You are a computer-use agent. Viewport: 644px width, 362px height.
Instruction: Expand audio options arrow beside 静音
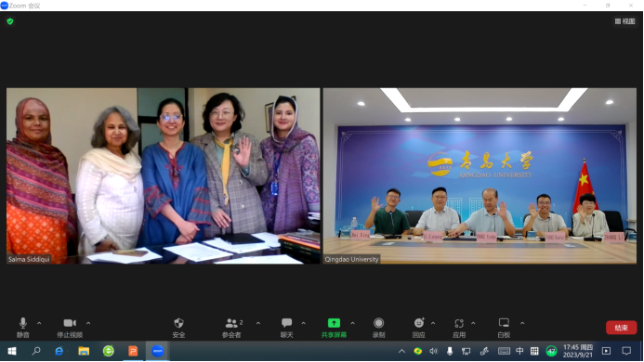coord(39,323)
